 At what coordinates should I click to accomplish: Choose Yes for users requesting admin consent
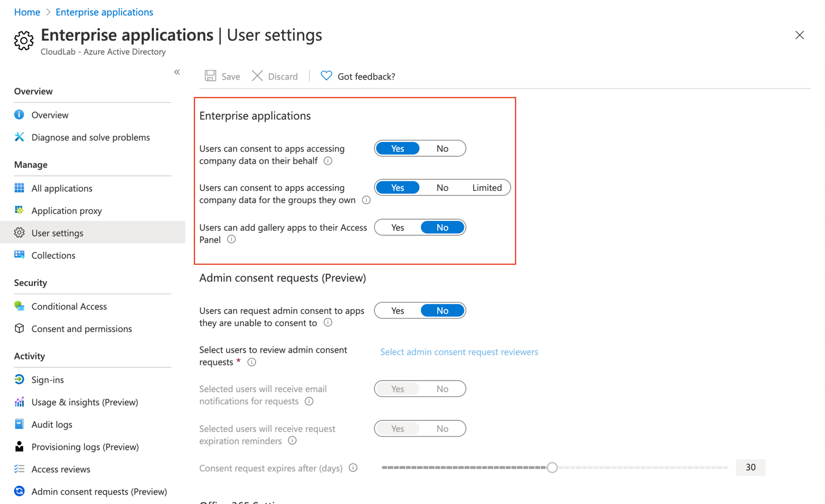coord(397,311)
